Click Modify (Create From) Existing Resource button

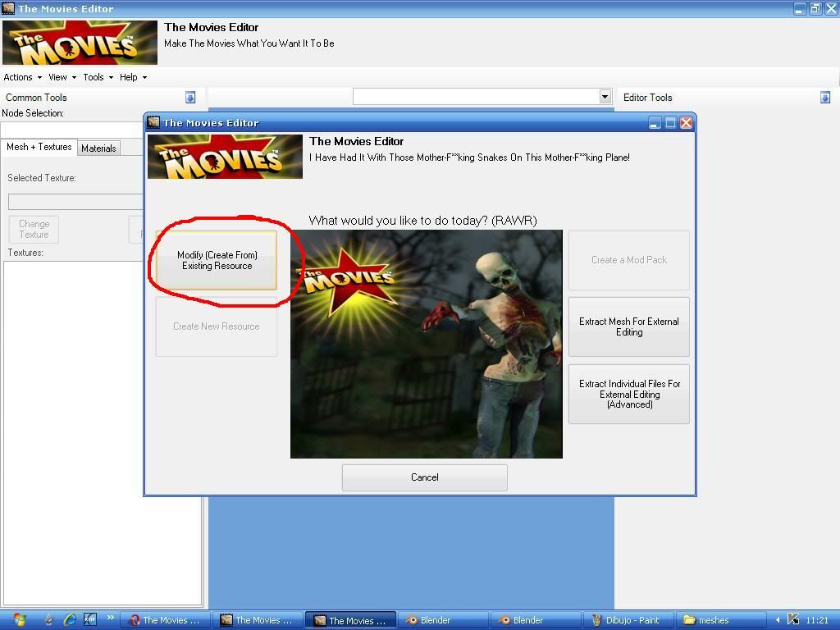coord(217,260)
